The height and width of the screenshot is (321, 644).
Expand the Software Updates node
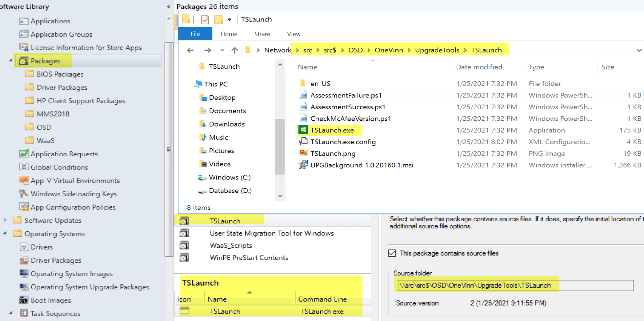[x=5, y=220]
